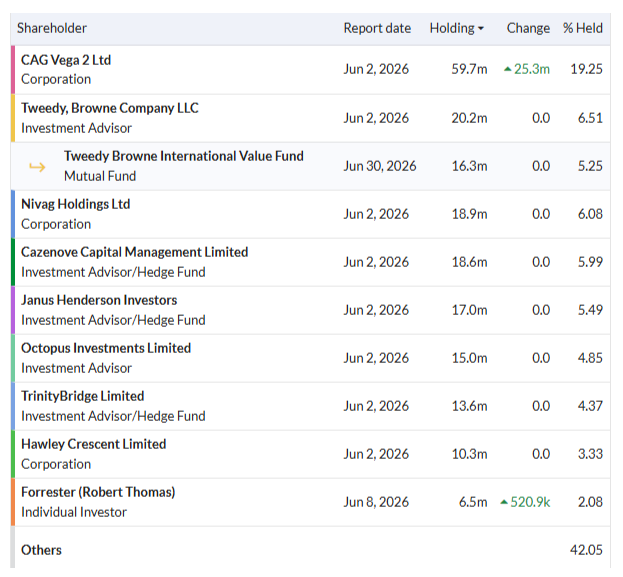Click the Report date column header

pos(377,28)
